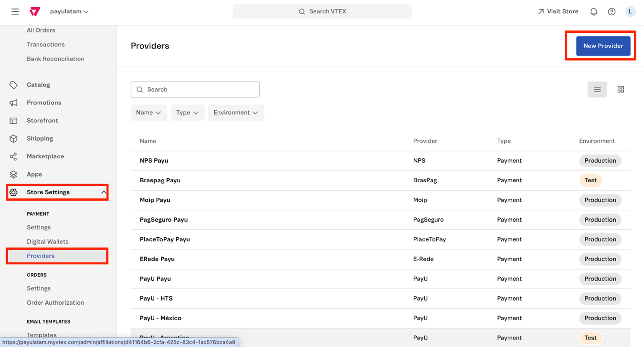Click the Apps layers icon
Screen dimensions: 644x352
(x=13, y=174)
